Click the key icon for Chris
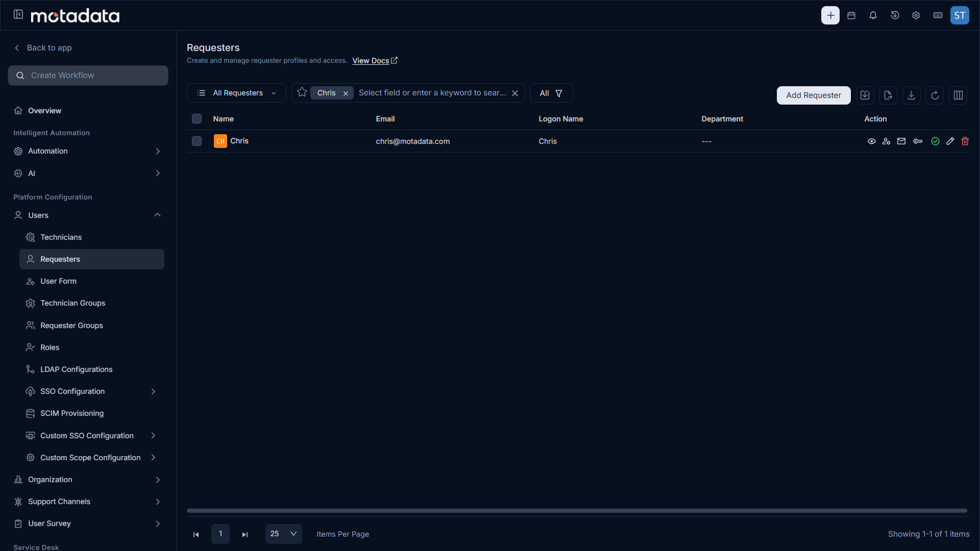The image size is (980, 551). 918,141
